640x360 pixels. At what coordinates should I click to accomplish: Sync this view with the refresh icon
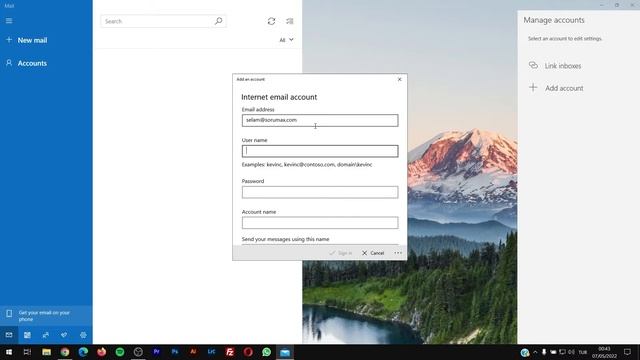click(271, 21)
